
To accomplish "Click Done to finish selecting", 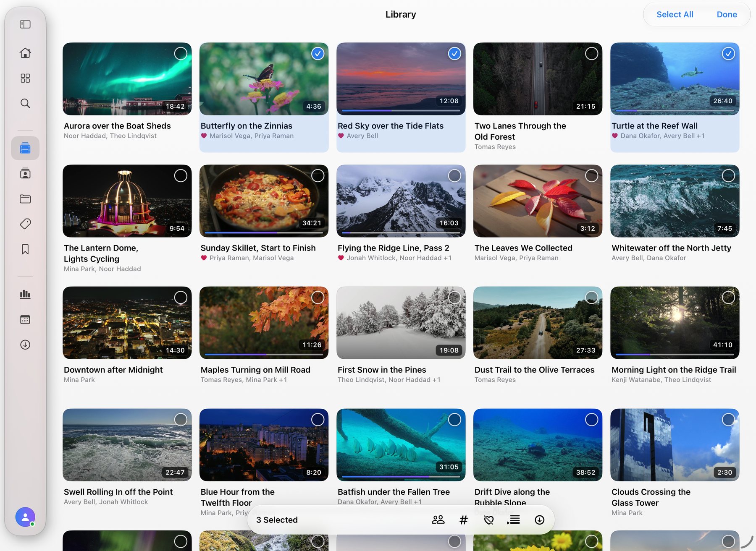I will pos(727,14).
